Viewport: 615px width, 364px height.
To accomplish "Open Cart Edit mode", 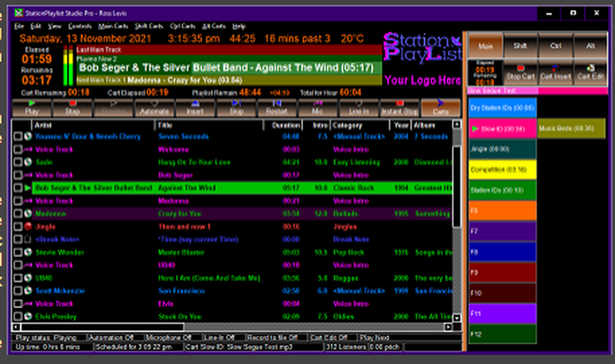I will click(590, 73).
